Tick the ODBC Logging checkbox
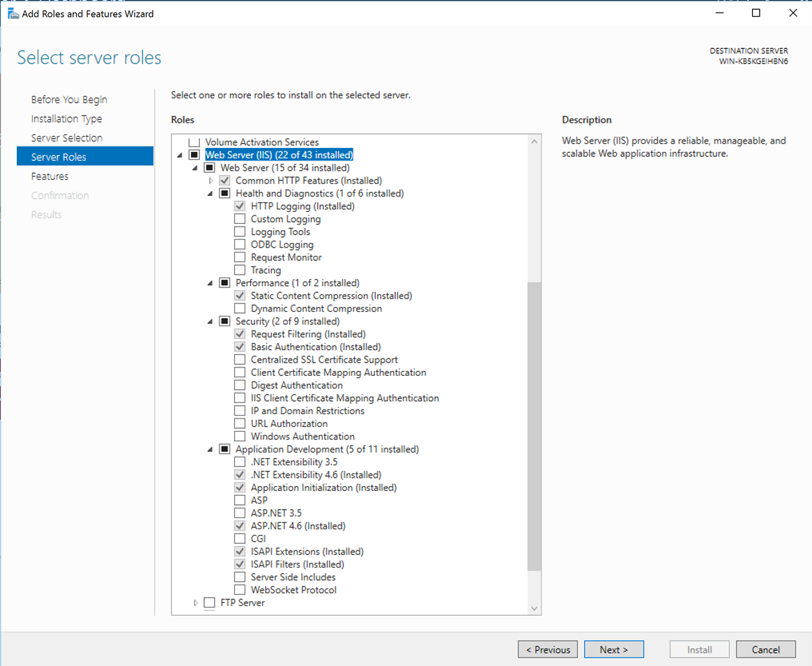Image resolution: width=812 pixels, height=666 pixels. point(240,244)
